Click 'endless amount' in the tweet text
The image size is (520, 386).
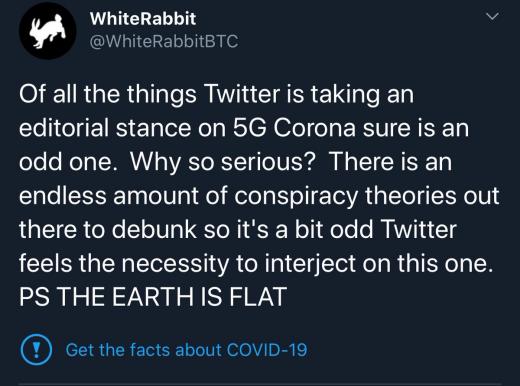[x=109, y=196]
